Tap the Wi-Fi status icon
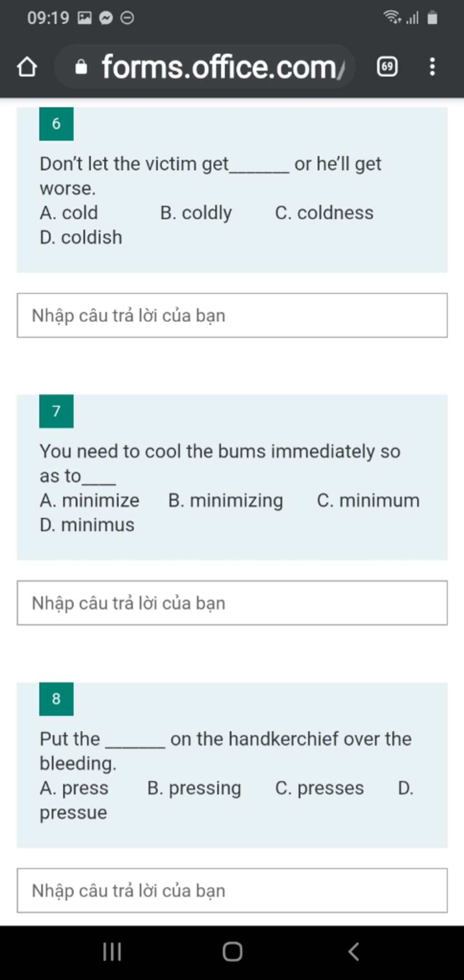Image resolution: width=464 pixels, height=980 pixels. point(392,18)
